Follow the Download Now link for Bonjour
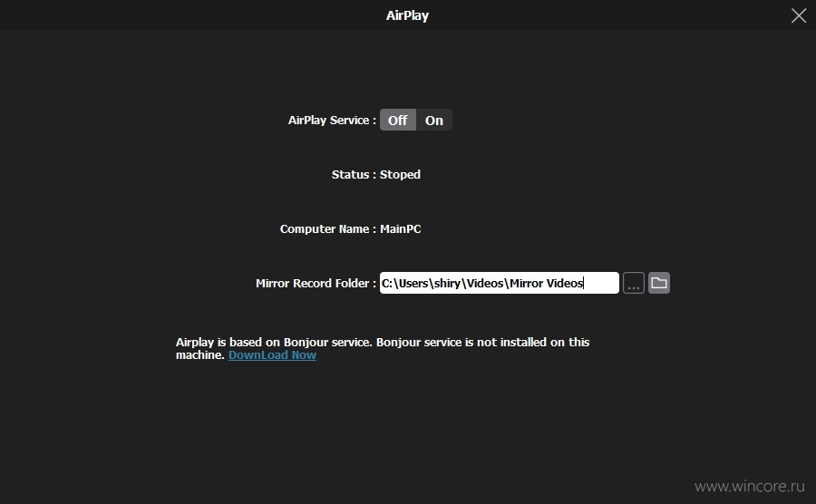This screenshot has width=816, height=504. 272,354
